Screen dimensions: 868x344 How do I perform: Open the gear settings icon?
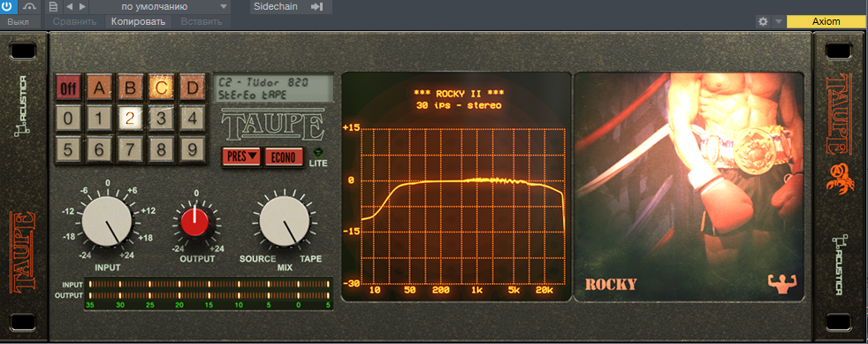pos(763,21)
